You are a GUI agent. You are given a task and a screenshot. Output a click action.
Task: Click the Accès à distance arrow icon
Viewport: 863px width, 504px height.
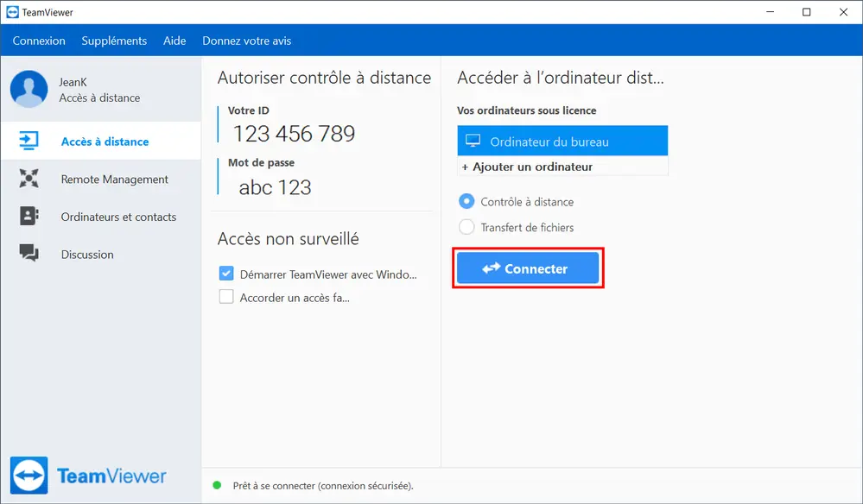tap(29, 141)
